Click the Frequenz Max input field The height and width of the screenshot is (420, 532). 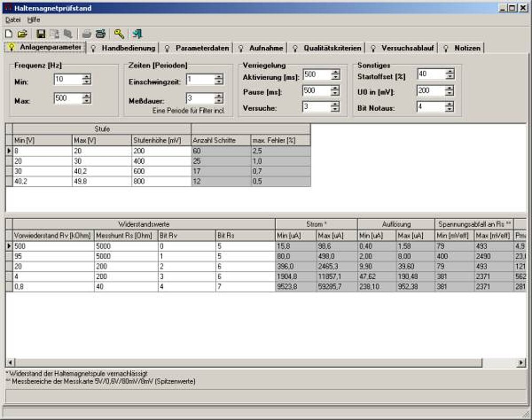click(x=68, y=98)
